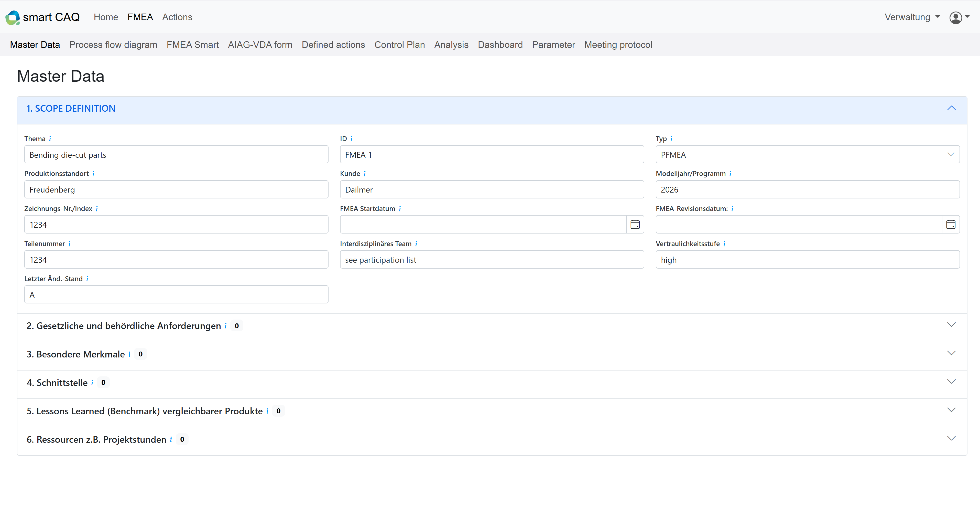Screen dimensions: 980x518
Task: Switch to the Control Plan tab
Action: (x=399, y=45)
